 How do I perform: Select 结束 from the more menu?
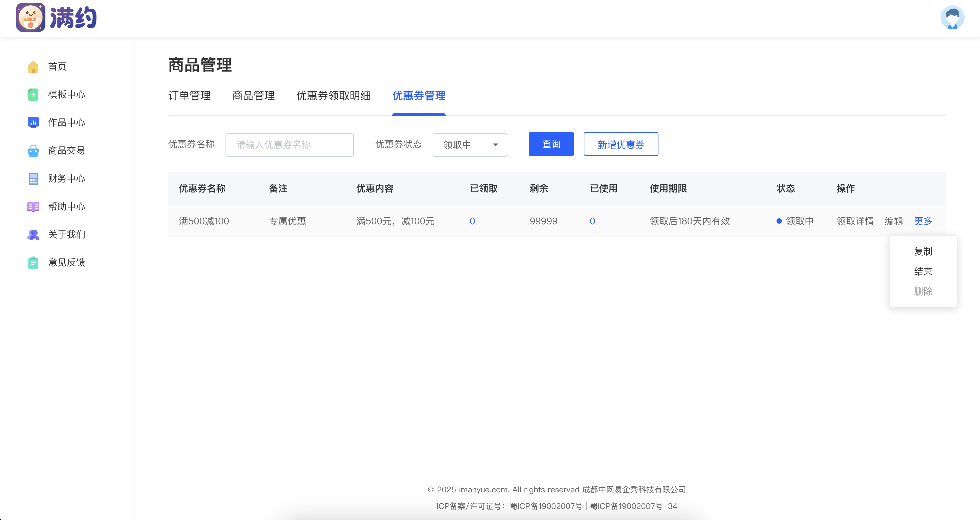923,271
